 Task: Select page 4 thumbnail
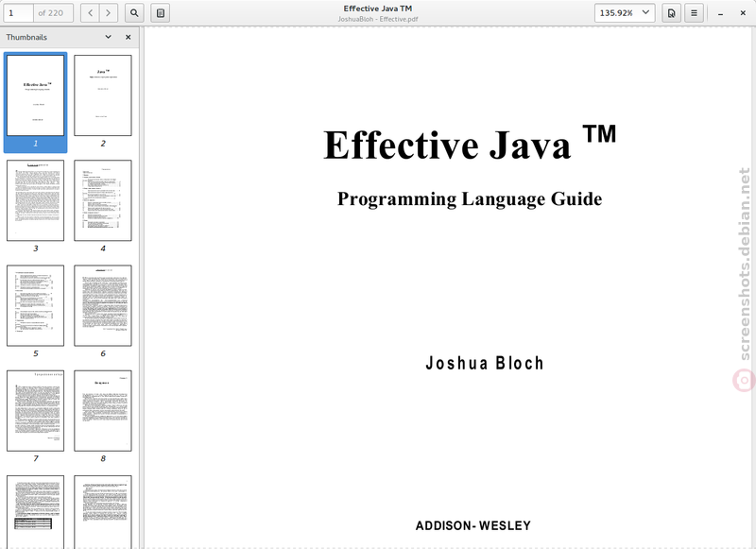[103, 200]
